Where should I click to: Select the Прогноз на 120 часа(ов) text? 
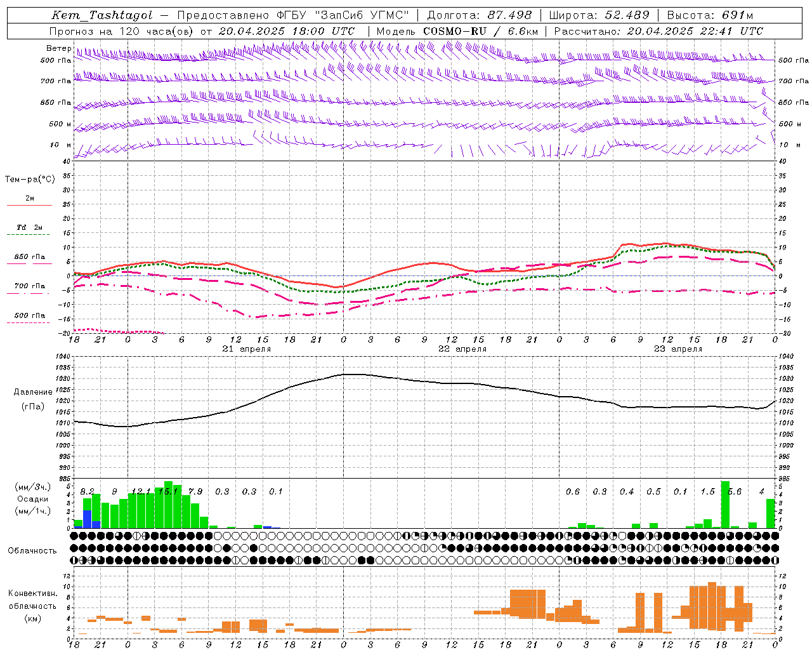[122, 31]
